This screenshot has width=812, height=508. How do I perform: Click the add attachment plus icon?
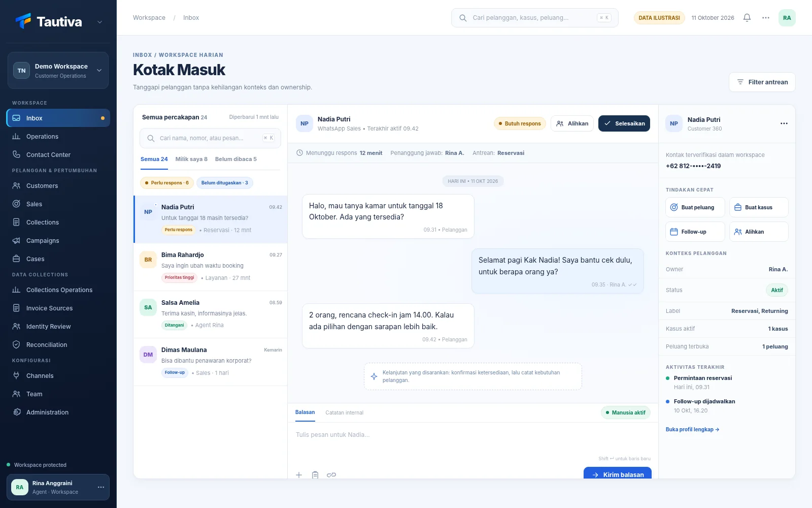(x=299, y=475)
